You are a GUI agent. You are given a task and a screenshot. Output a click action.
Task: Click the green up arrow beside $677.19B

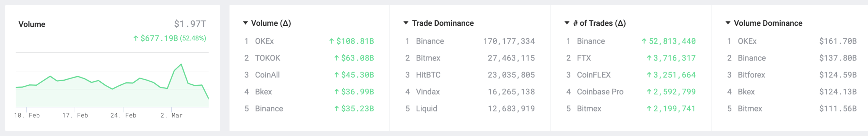coord(136,38)
